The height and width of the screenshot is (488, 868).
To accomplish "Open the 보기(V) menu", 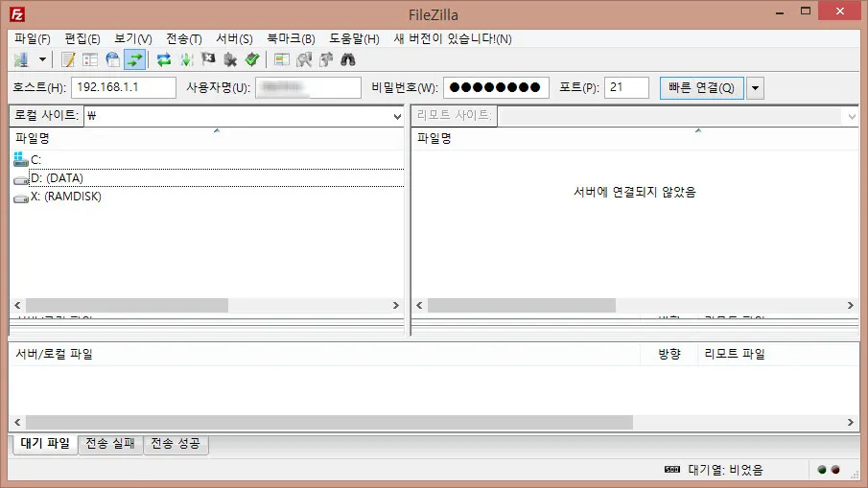I will pos(133,38).
